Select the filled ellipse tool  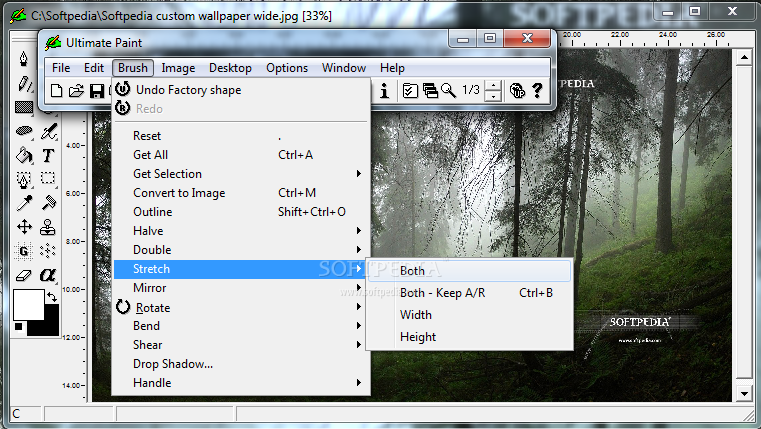[x=24, y=131]
